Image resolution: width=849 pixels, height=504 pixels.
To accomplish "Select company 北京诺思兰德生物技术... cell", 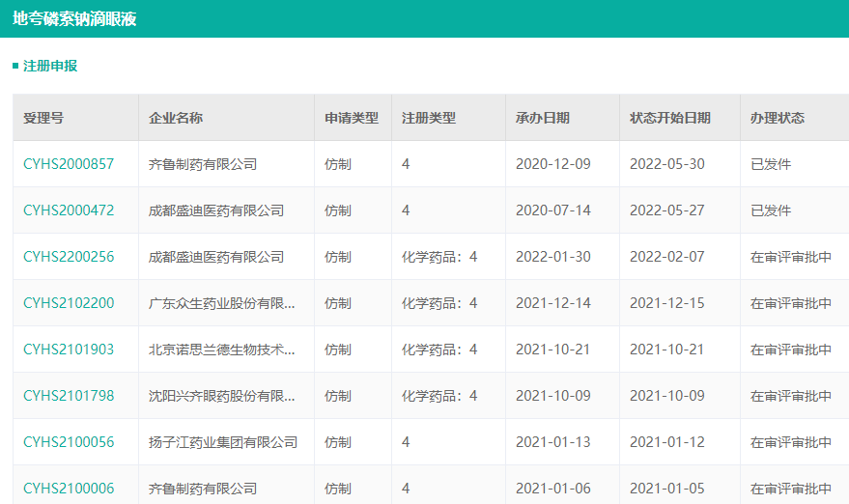I will point(221,350).
